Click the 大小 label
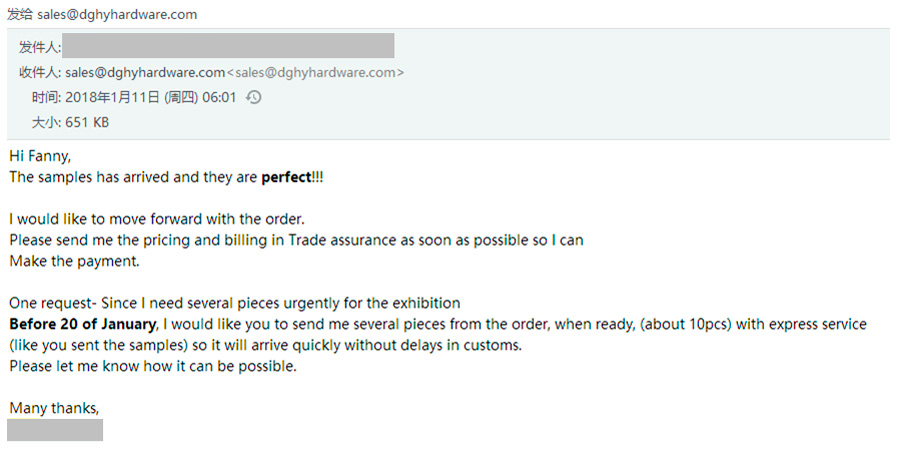900x451 pixels. [46, 122]
